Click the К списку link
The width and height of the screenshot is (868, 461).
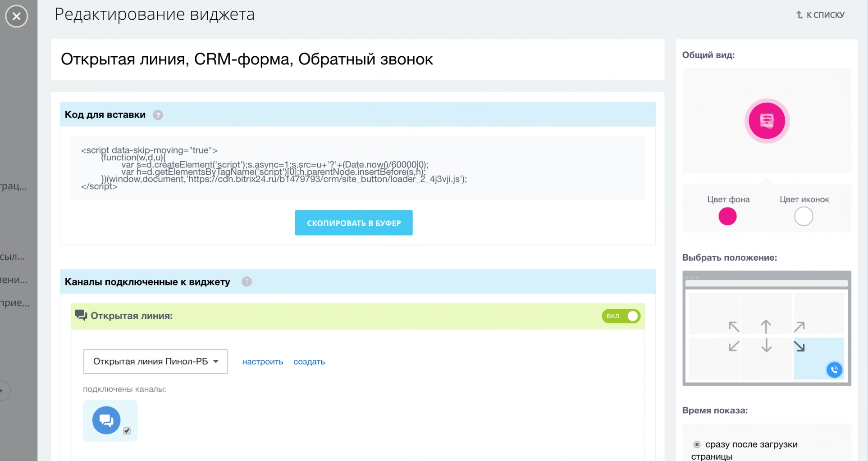820,15
